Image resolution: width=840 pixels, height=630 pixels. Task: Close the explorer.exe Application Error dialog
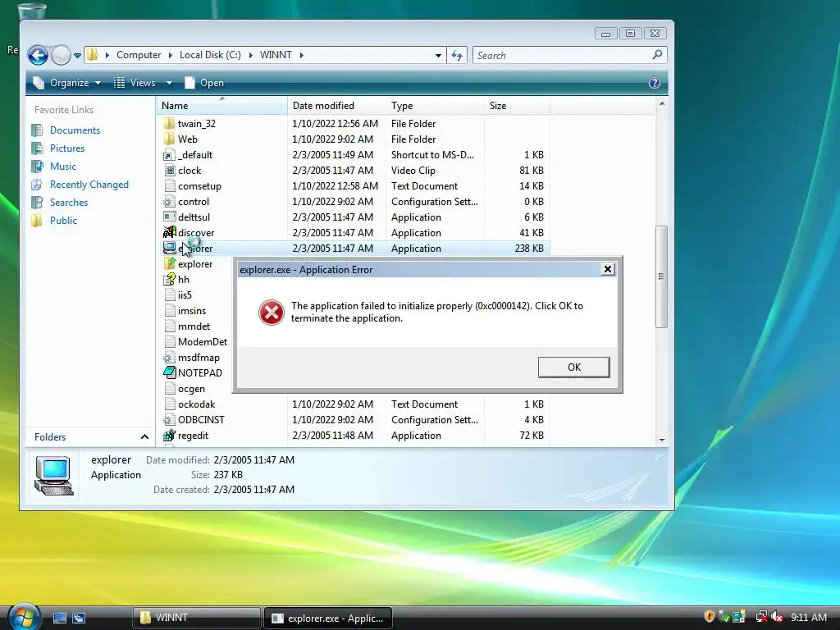tap(608, 269)
